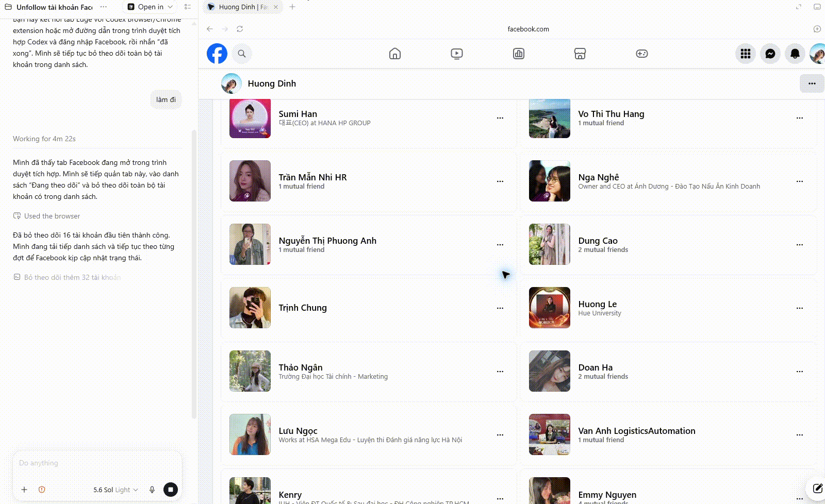Open Huong Le profile link
Viewport: 825px width, 504px height.
pyautogui.click(x=597, y=304)
